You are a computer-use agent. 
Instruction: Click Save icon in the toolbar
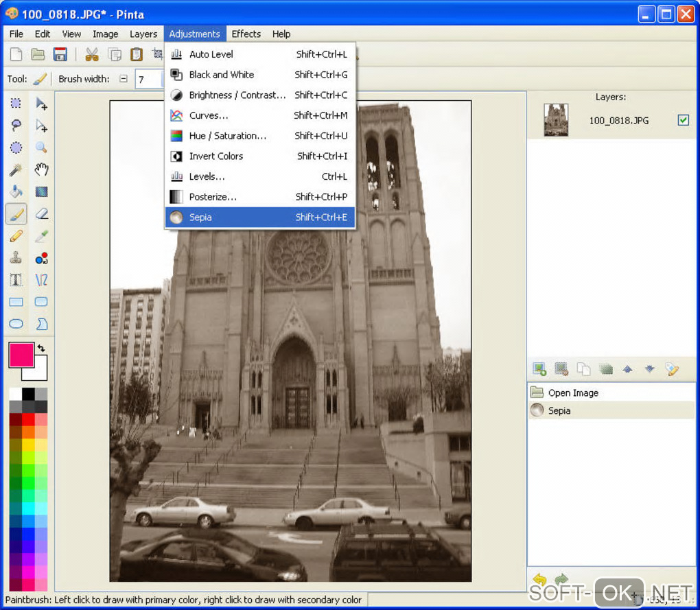point(60,55)
